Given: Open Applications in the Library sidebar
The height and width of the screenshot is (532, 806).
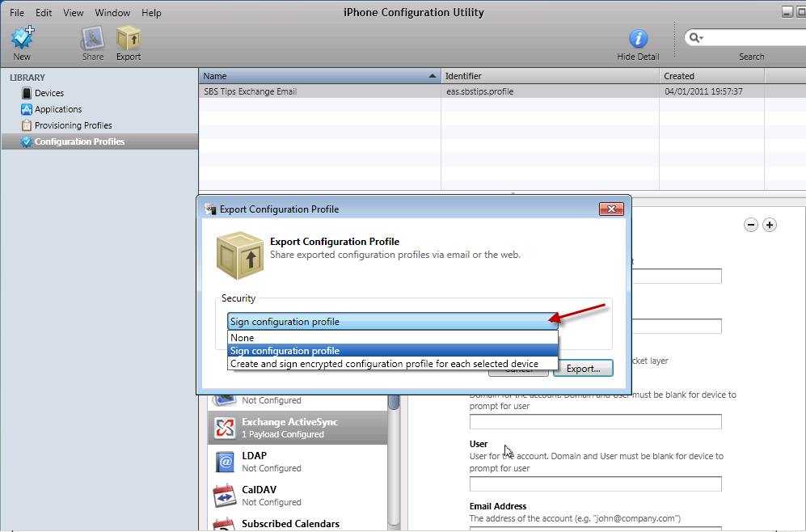Looking at the screenshot, I should pyautogui.click(x=57, y=109).
